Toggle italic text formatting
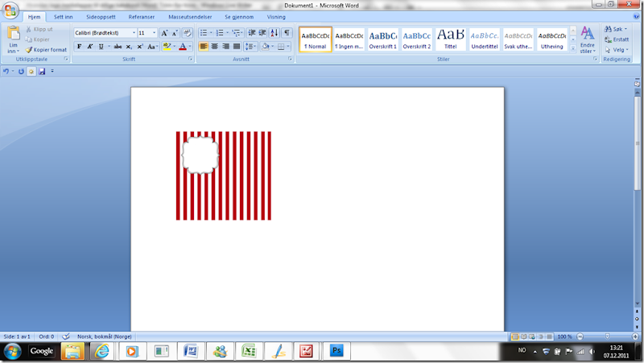This screenshot has width=644, height=363. (89, 47)
